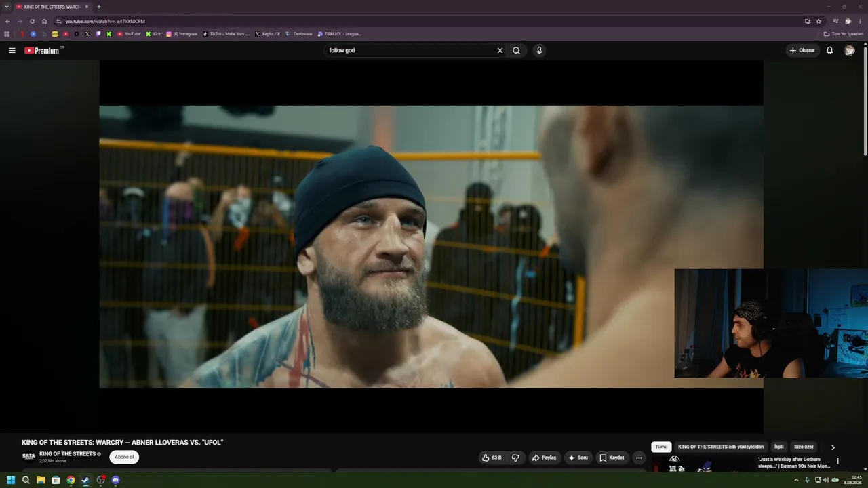Install or cast via the screen icon in address bar
This screenshot has height=488, width=868.
tap(808, 21)
